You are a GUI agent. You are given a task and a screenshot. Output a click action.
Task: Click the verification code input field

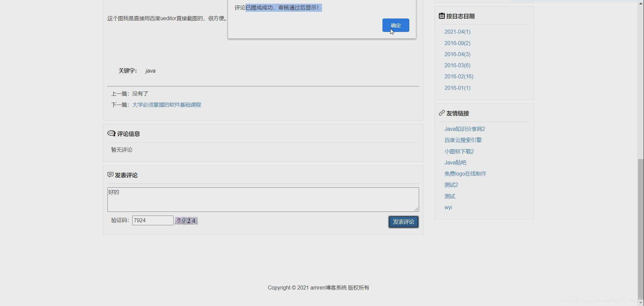pos(152,220)
